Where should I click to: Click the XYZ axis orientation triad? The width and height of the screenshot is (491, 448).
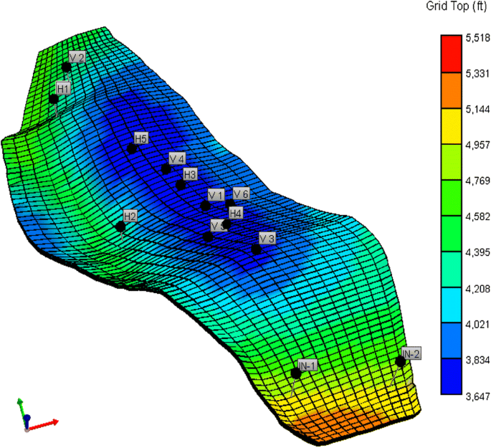click(37, 415)
